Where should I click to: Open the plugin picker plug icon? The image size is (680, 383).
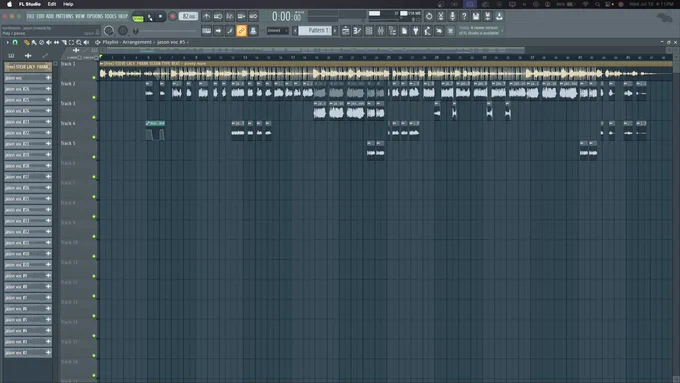[416, 31]
